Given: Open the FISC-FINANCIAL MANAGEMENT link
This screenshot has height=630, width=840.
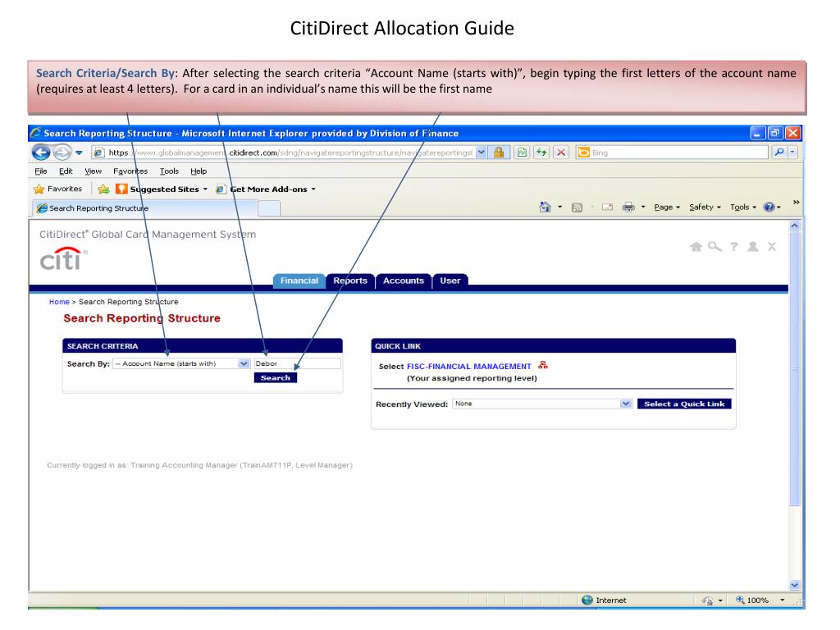Looking at the screenshot, I should click(x=468, y=367).
